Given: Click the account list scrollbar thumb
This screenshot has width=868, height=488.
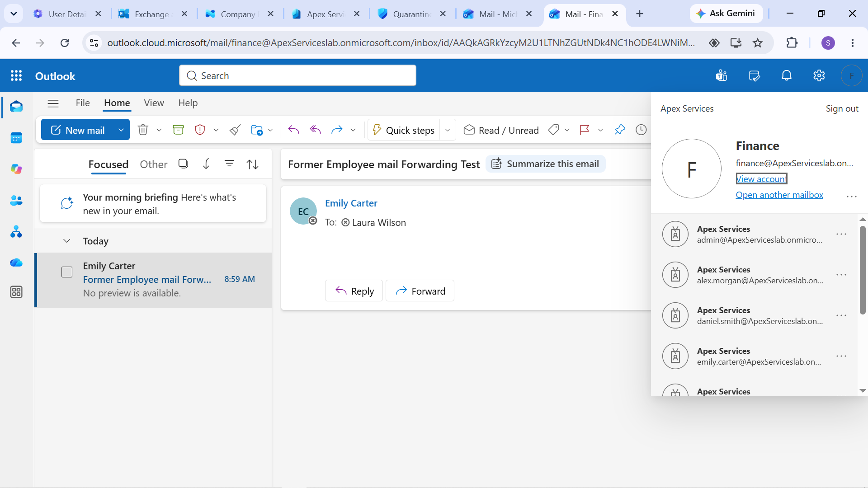Looking at the screenshot, I should tap(863, 270).
